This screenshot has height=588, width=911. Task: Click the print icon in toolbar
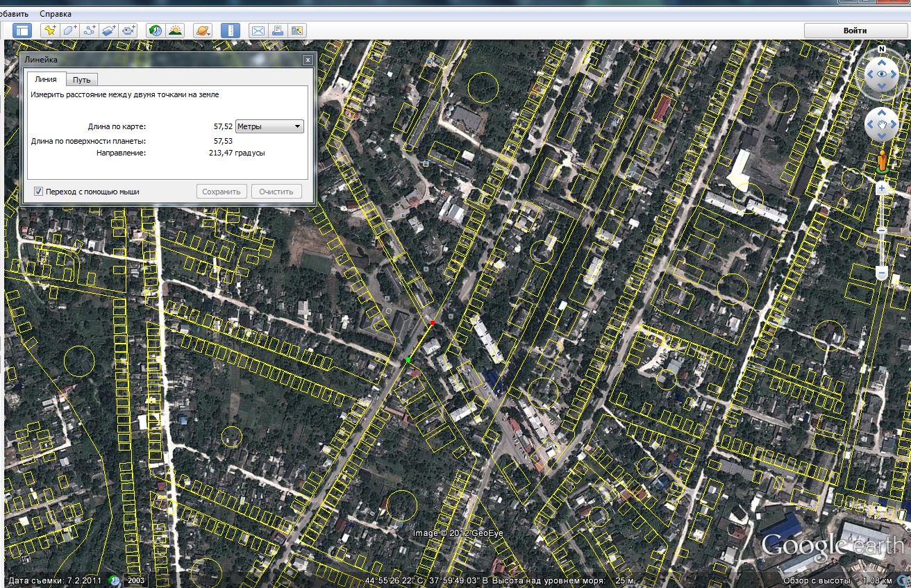(x=278, y=31)
